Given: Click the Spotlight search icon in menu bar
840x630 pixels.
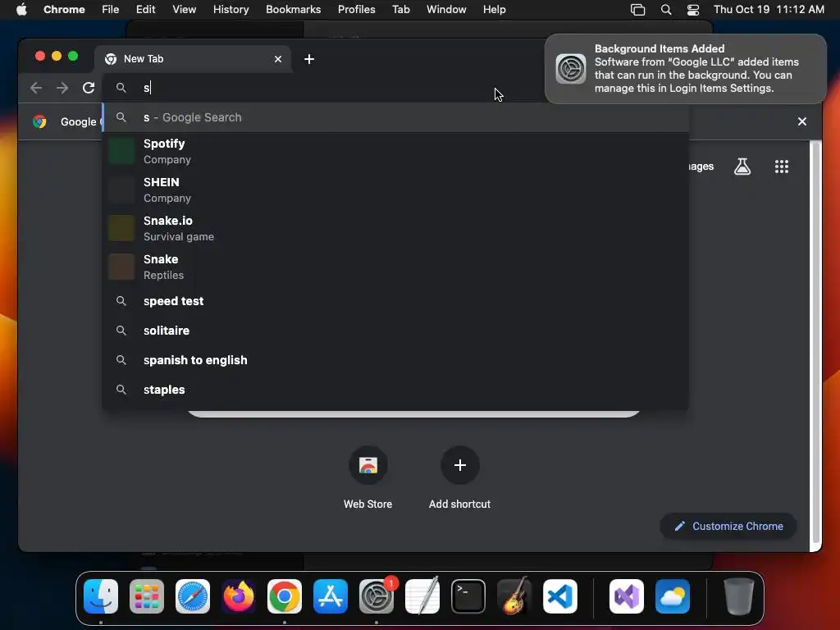Looking at the screenshot, I should tap(666, 10).
